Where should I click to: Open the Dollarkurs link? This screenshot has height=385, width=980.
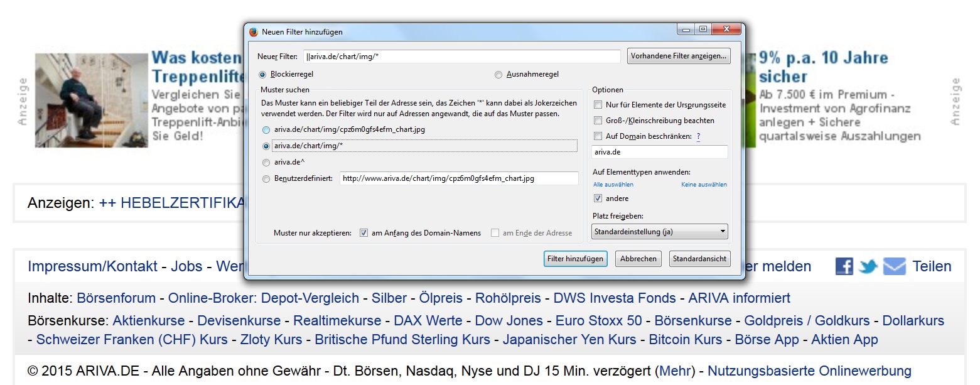click(x=913, y=321)
